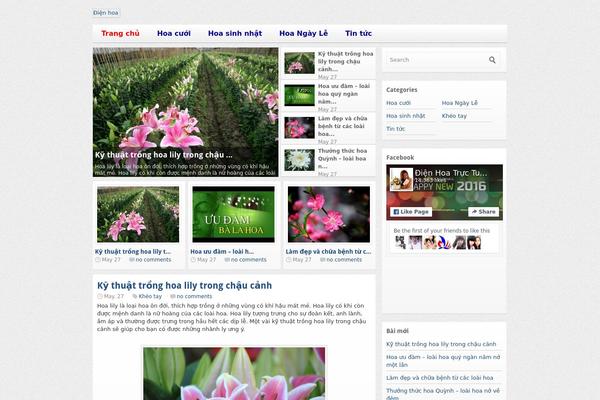
Task: Click the search magnifier icon
Action: coord(492,60)
